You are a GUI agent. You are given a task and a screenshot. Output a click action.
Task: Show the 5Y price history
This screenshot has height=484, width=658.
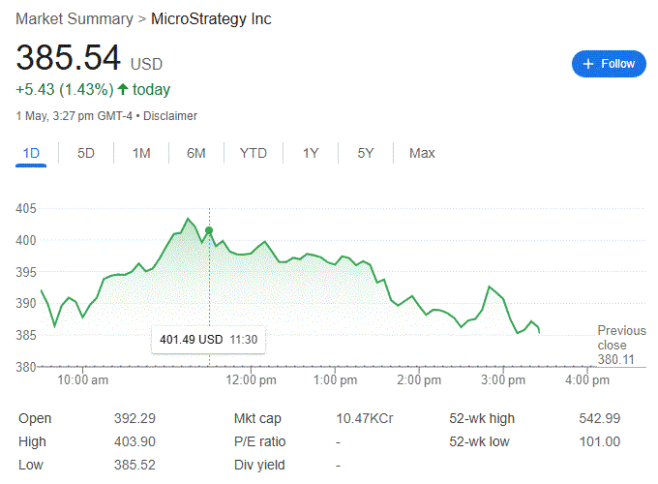[x=366, y=153]
